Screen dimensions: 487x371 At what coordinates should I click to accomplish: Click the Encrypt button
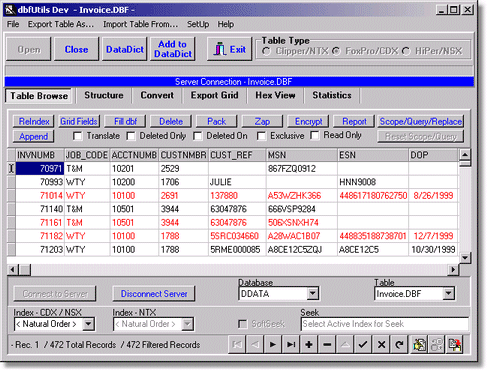(x=308, y=121)
